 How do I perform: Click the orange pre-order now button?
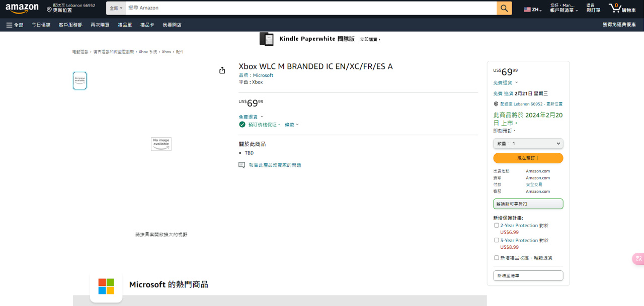click(x=528, y=158)
